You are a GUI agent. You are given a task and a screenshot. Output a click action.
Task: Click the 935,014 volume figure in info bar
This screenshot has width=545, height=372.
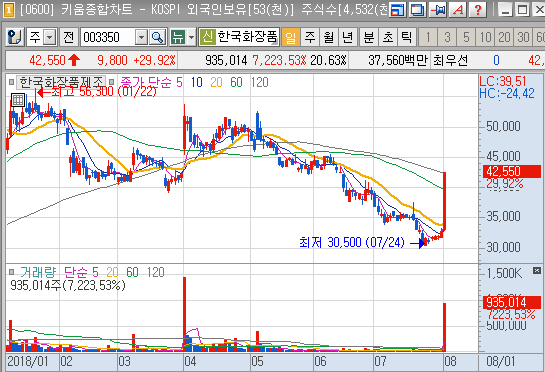[x=226, y=60]
